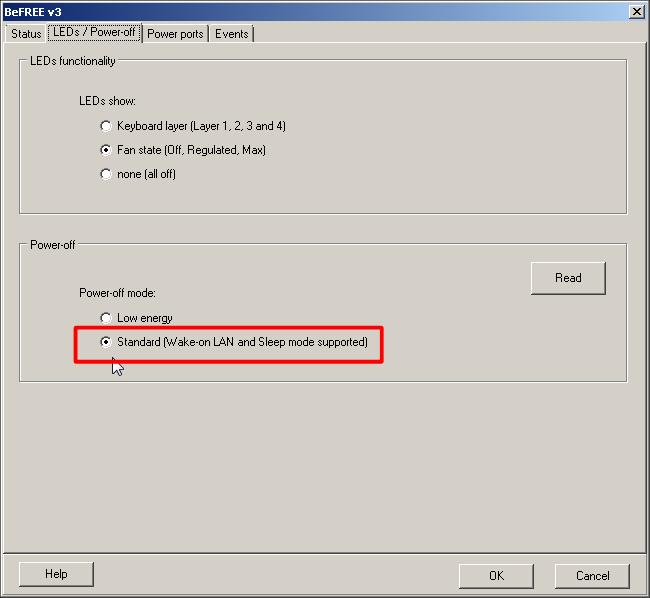Click the 'LEDs show:' label
This screenshot has width=650, height=598.
pyautogui.click(x=107, y=101)
